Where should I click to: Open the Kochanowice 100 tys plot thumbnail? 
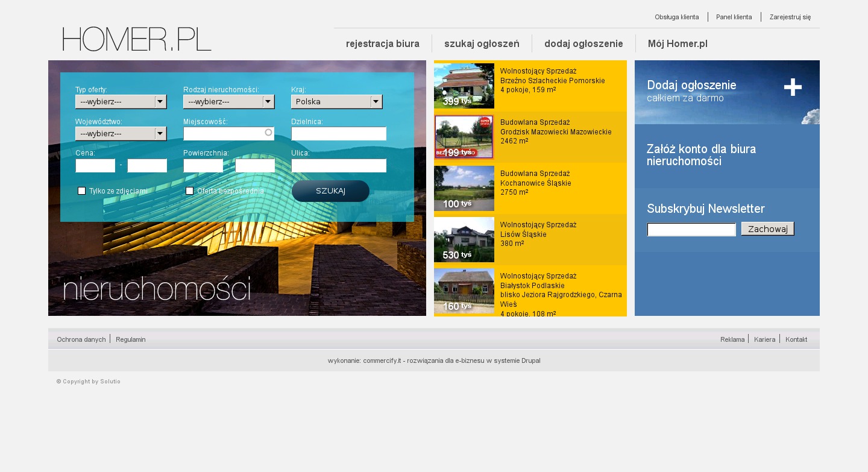pos(464,188)
